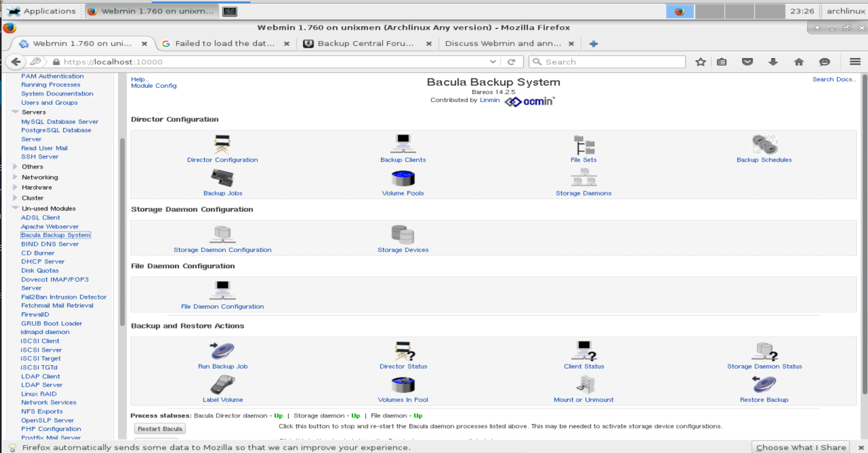Open Backup Schedules icon

click(x=764, y=144)
